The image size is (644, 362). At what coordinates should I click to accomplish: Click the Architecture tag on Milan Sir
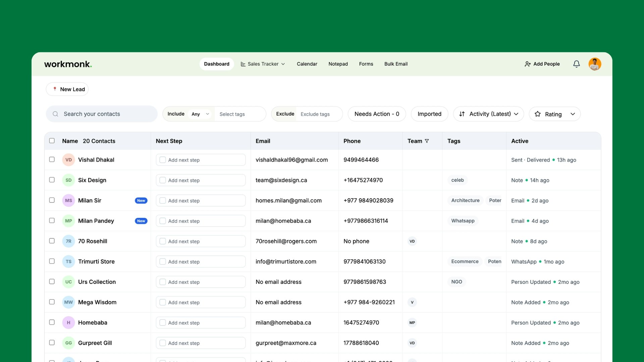click(x=465, y=200)
